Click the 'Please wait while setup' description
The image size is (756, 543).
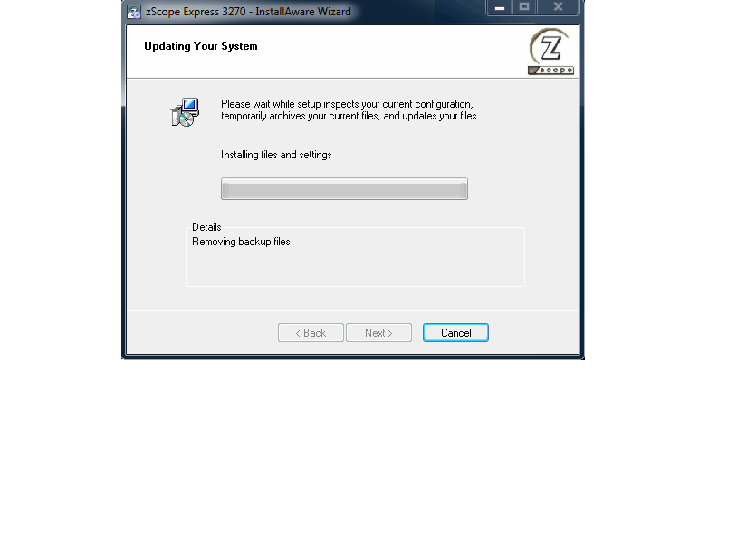pos(349,110)
